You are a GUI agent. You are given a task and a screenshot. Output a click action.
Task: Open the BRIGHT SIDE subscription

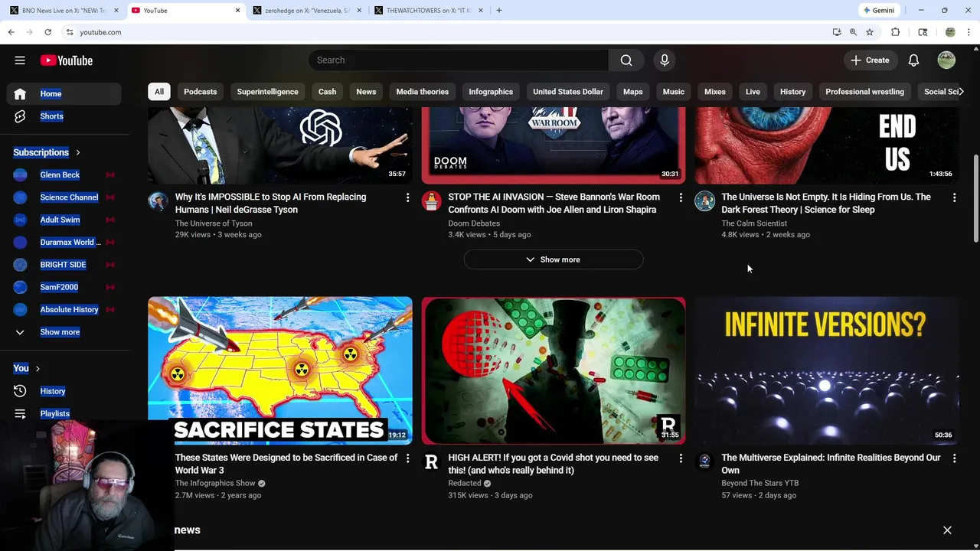pos(64,265)
